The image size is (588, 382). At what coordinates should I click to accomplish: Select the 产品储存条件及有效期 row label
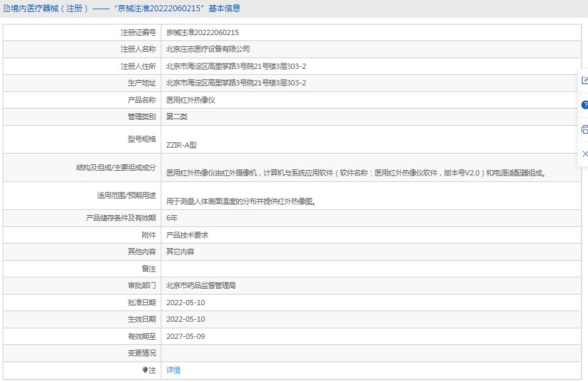tap(121, 218)
